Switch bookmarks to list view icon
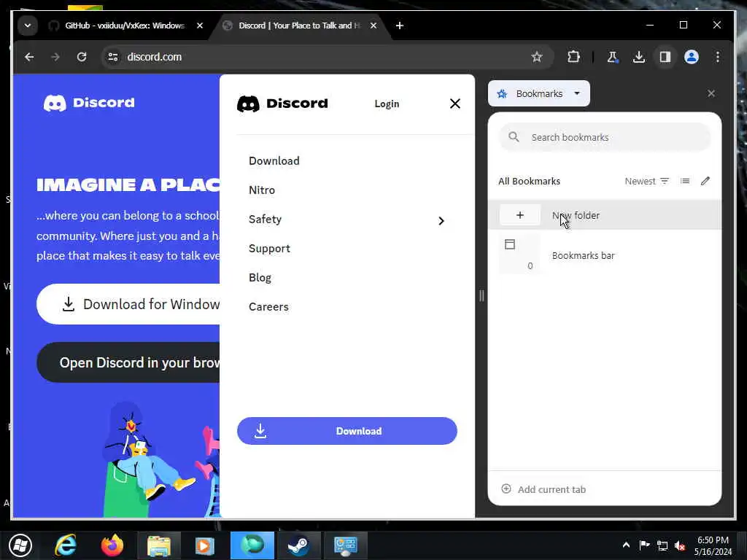747x560 pixels. (685, 182)
